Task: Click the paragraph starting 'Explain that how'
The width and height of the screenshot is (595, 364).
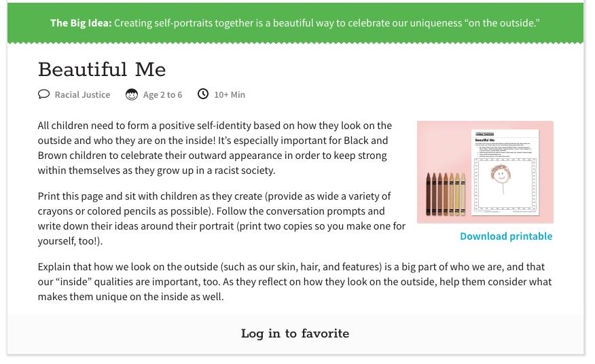Action: click(x=294, y=282)
